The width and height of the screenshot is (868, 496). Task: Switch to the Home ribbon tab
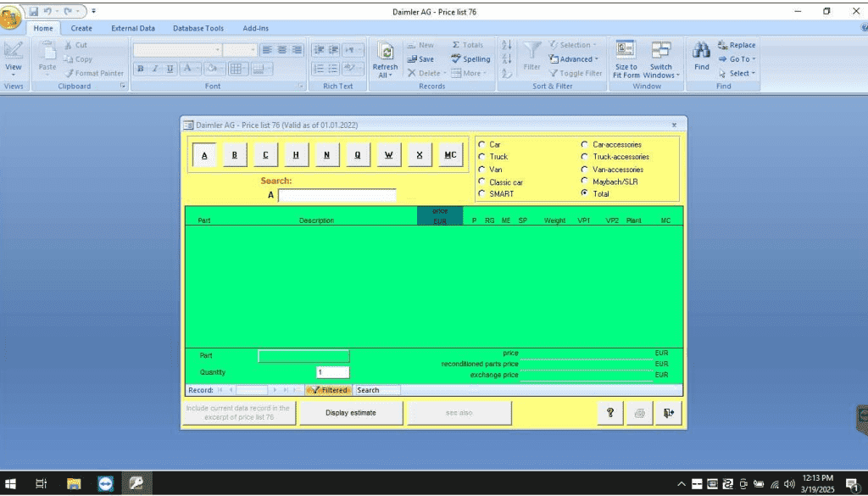[43, 28]
